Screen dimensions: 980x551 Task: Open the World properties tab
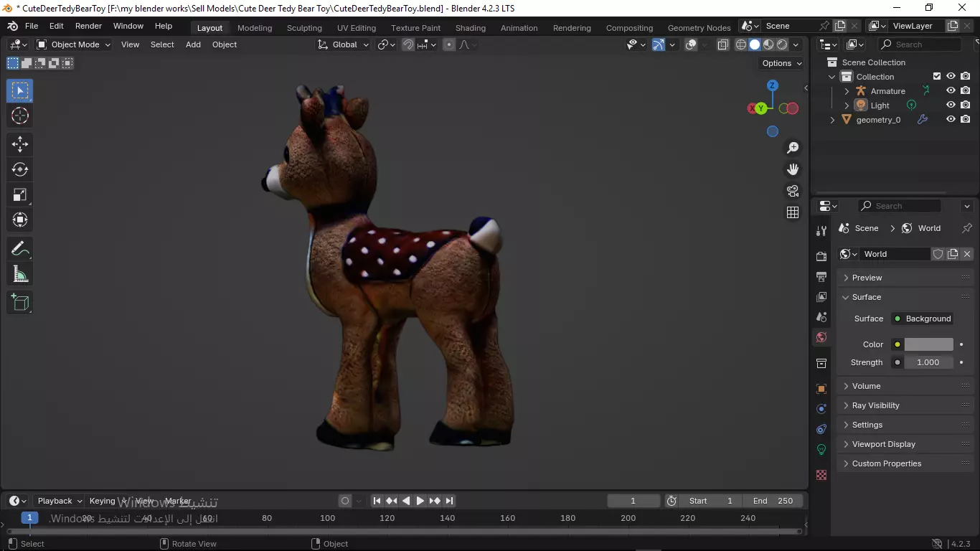coord(821,337)
